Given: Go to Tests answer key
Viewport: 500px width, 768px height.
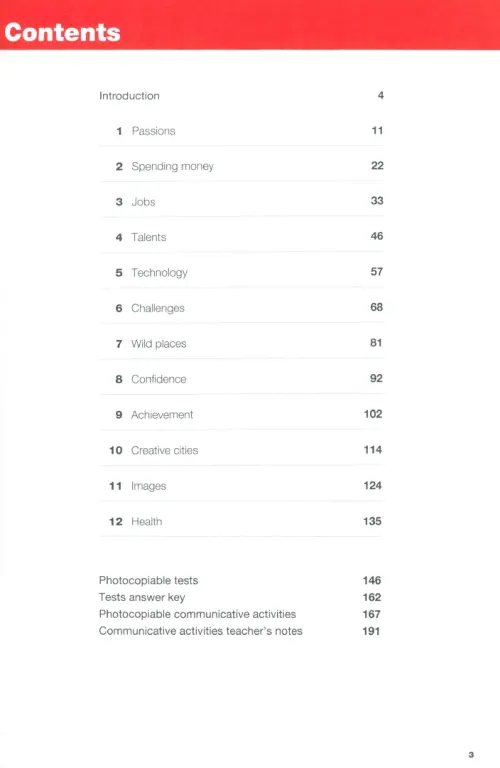Looking at the screenshot, I should pyautogui.click(x=142, y=598).
